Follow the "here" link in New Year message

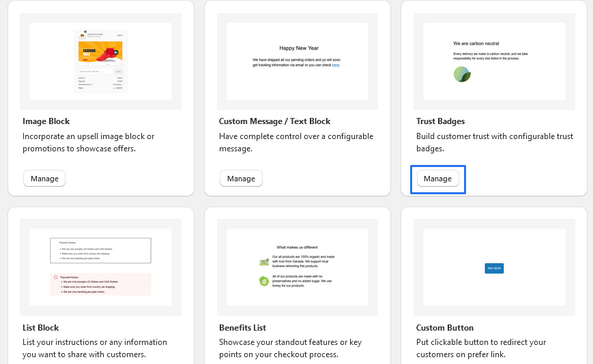[336, 65]
